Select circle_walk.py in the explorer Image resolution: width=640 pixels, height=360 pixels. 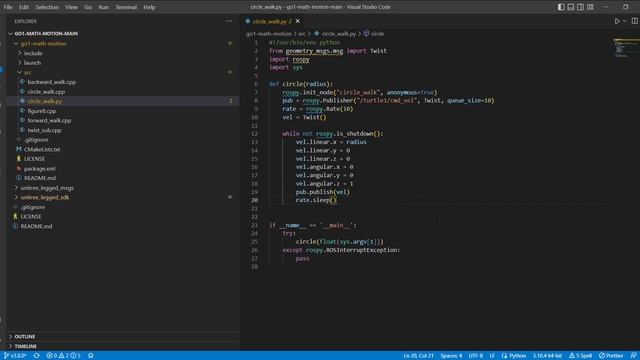tap(45, 101)
